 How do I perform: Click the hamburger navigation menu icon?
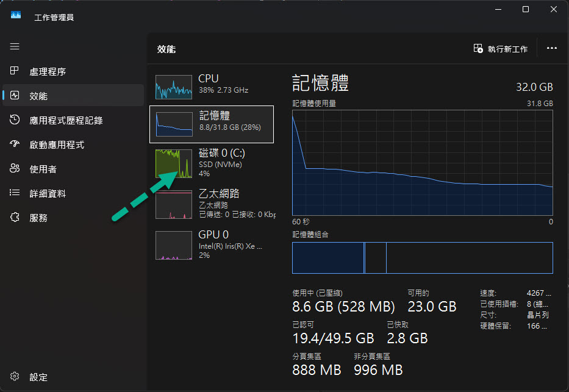[15, 46]
